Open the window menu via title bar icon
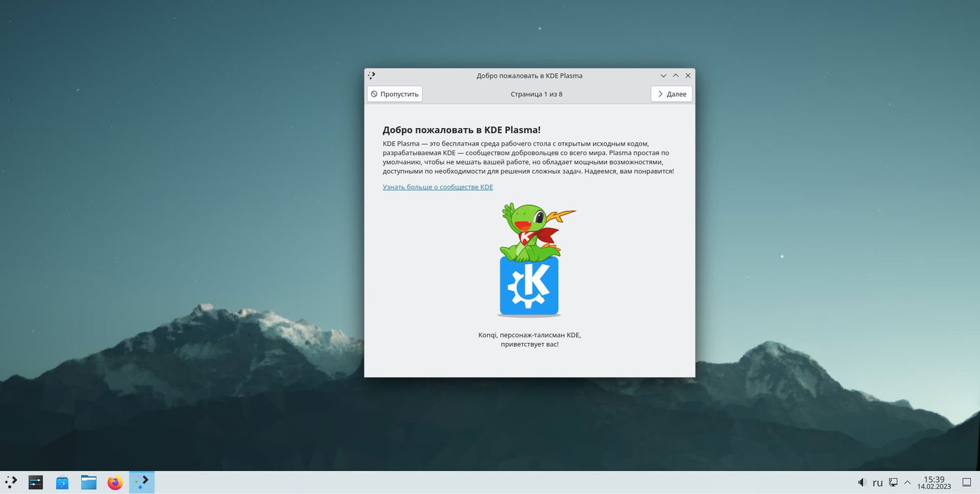Screen dimensions: 980x494 (x=372, y=75)
